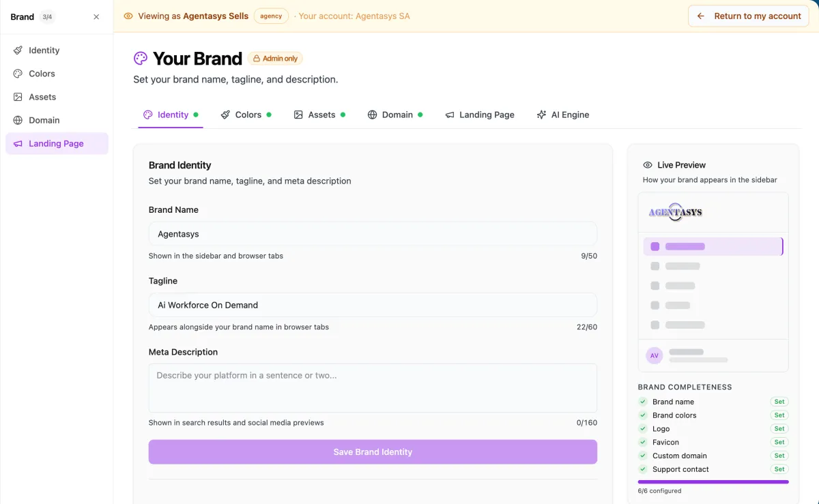The width and height of the screenshot is (819, 504).
Task: Click the '6/6 configured' text
Action: coord(659,491)
